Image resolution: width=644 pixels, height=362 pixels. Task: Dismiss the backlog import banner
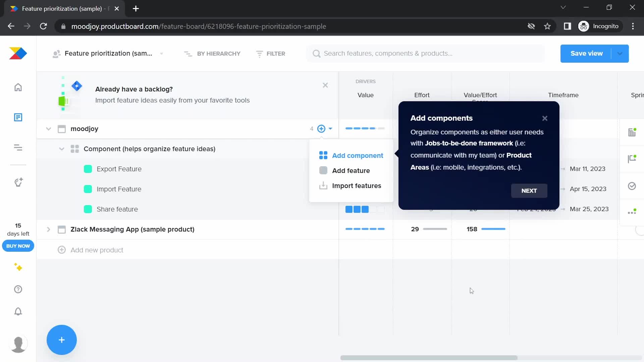[325, 85]
